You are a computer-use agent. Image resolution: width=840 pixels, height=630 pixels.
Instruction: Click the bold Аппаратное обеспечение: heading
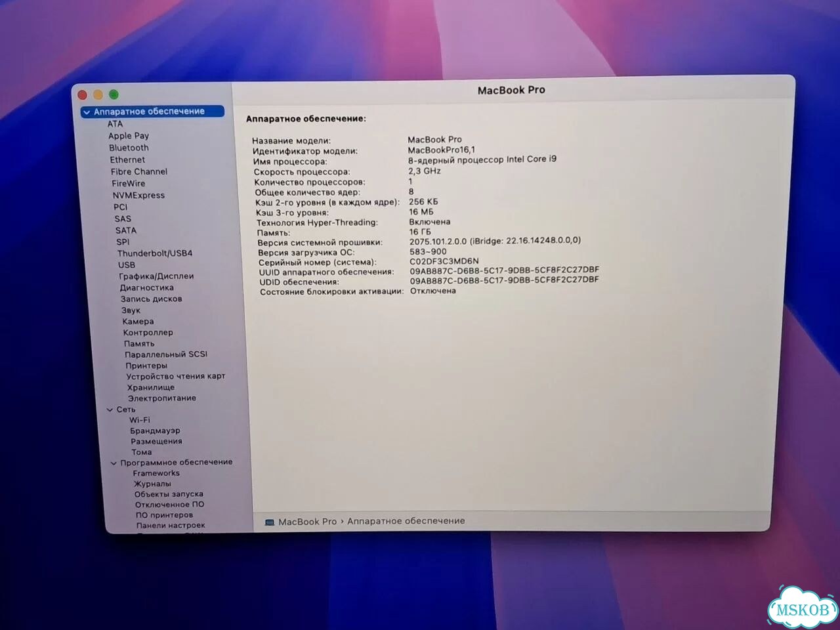point(306,119)
